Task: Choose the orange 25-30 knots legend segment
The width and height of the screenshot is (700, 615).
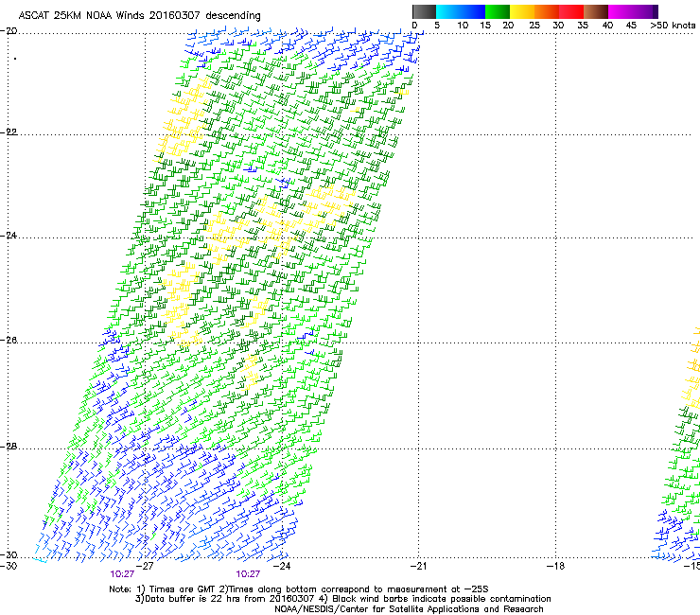Action: tap(547, 11)
